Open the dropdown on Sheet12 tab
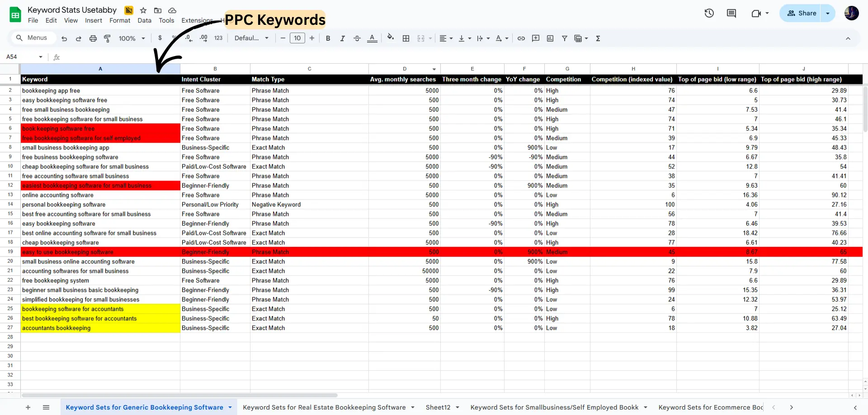The image size is (868, 415). [x=458, y=407]
